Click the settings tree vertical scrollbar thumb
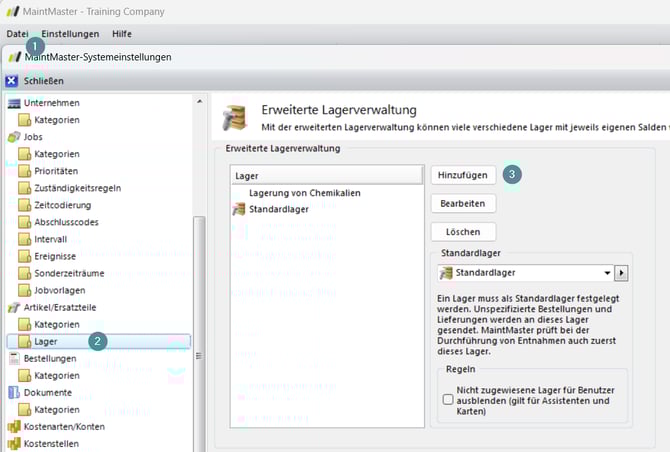 pos(200,333)
